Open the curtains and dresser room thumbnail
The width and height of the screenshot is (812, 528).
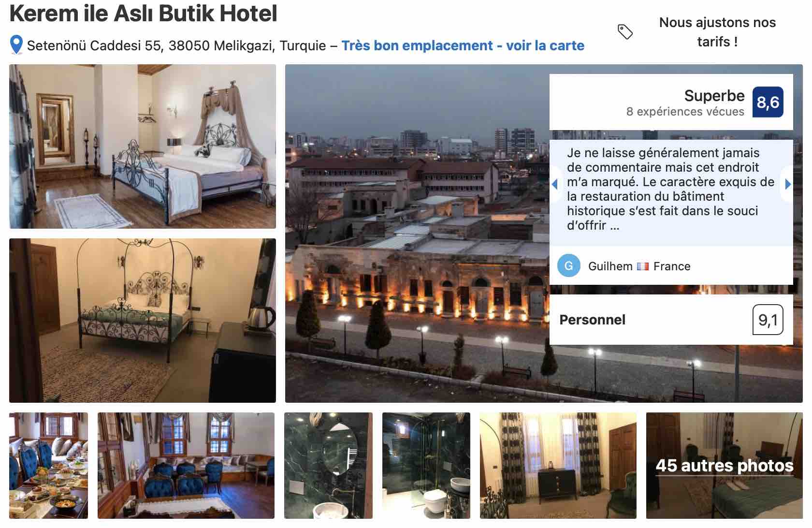tap(558, 466)
